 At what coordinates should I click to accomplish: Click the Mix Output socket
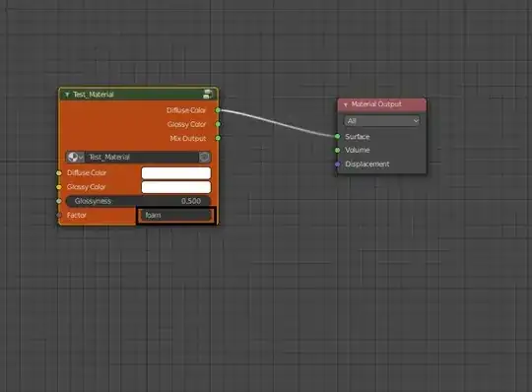click(218, 138)
